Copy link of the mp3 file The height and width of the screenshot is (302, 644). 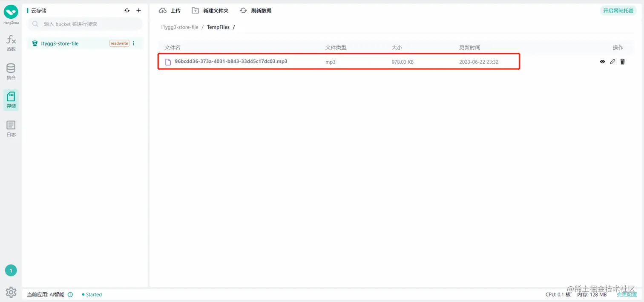point(612,62)
